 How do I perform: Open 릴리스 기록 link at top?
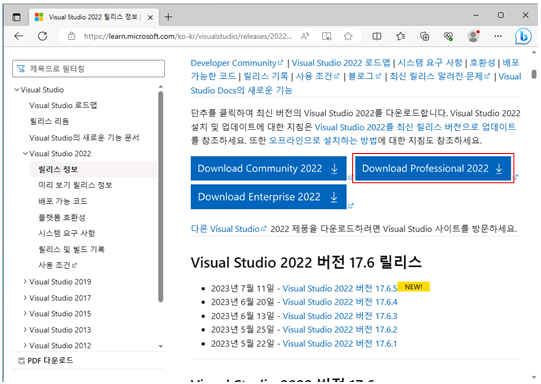pos(266,76)
